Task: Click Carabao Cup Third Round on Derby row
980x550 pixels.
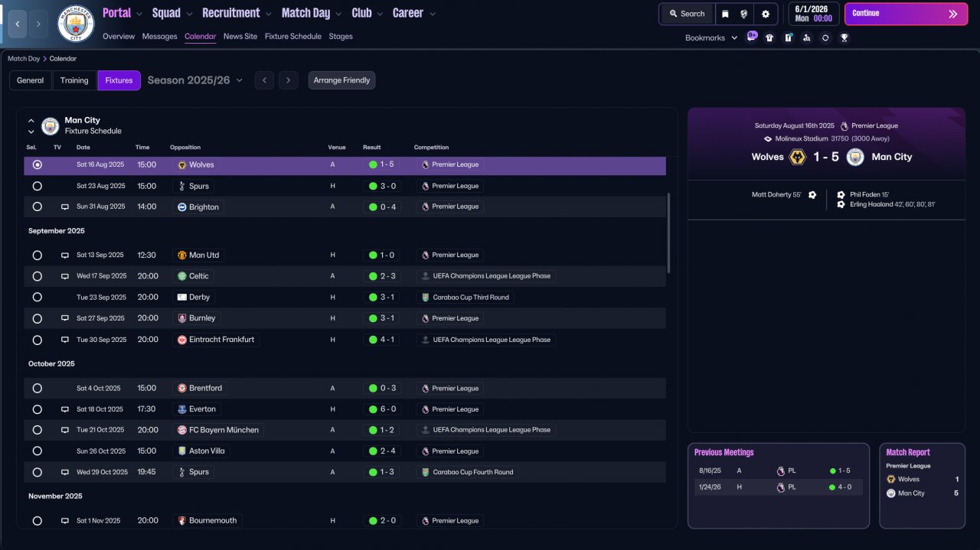Action: click(x=465, y=298)
